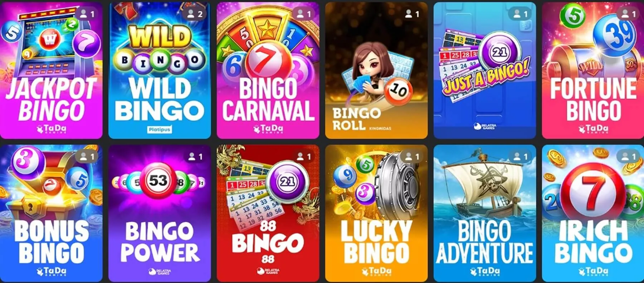Click the player icon on Bingo Roll
Viewport: 644px width, 283px height.
[408, 14]
